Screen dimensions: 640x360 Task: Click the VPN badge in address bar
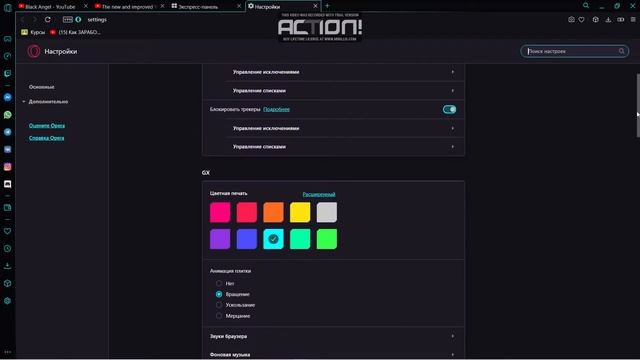tap(68, 19)
